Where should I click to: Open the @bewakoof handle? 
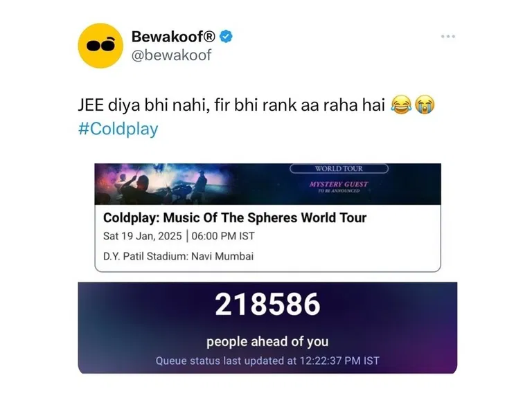171,55
